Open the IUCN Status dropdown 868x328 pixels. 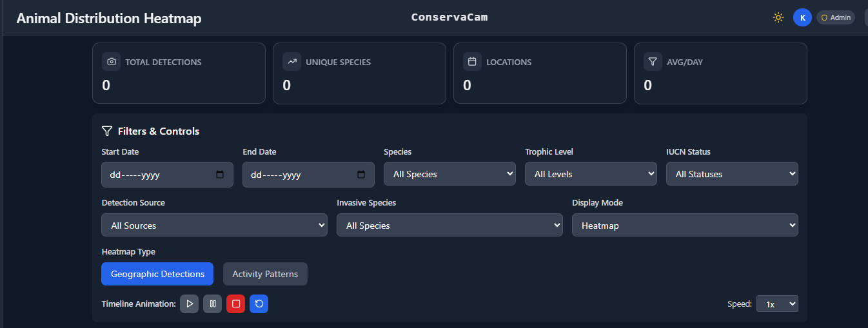point(732,174)
